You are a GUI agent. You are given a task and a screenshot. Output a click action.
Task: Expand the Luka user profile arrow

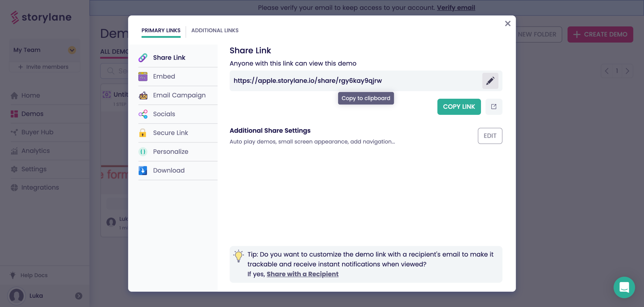(x=79, y=296)
